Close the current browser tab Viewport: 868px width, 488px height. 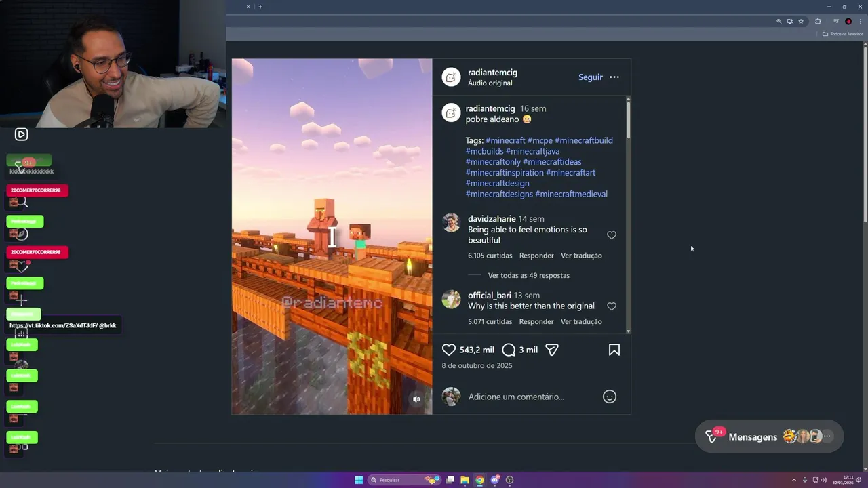(248, 7)
